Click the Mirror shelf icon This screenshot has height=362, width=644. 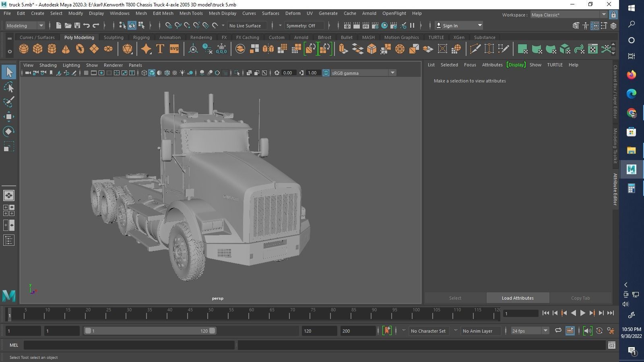(x=268, y=49)
